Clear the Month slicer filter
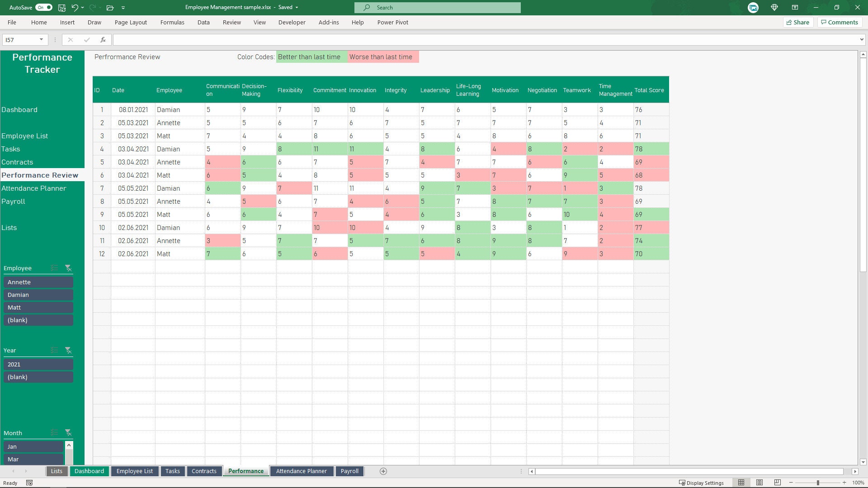The height and width of the screenshot is (488, 868). click(x=69, y=433)
